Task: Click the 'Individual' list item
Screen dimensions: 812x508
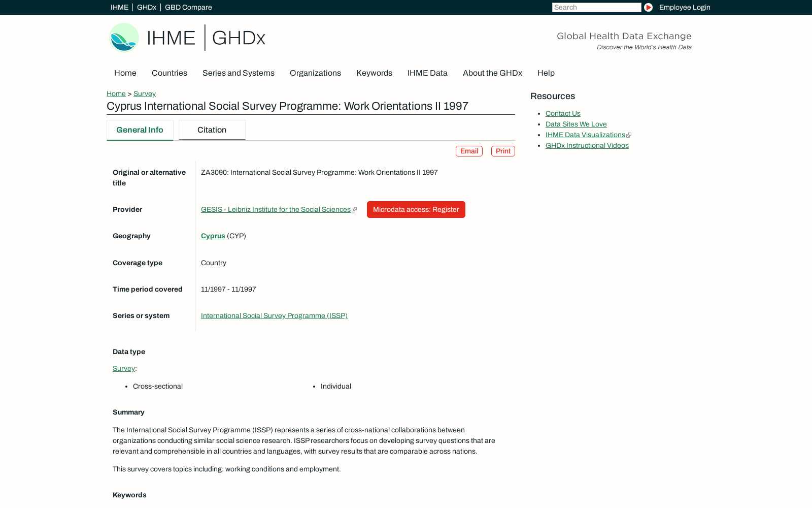Action: coord(336,387)
